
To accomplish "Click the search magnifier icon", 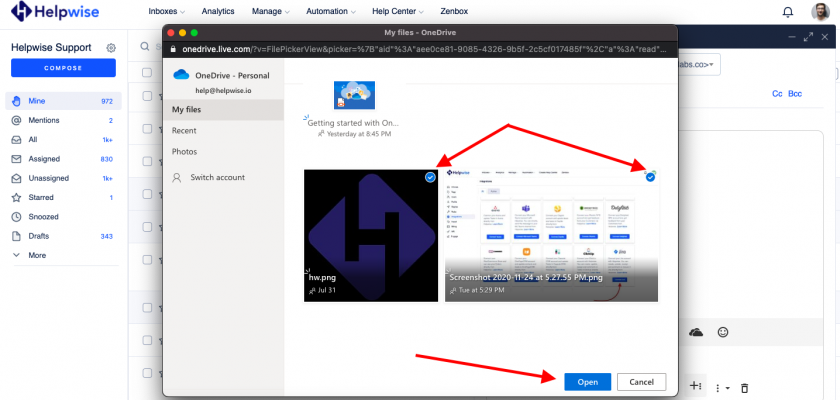I will (146, 46).
